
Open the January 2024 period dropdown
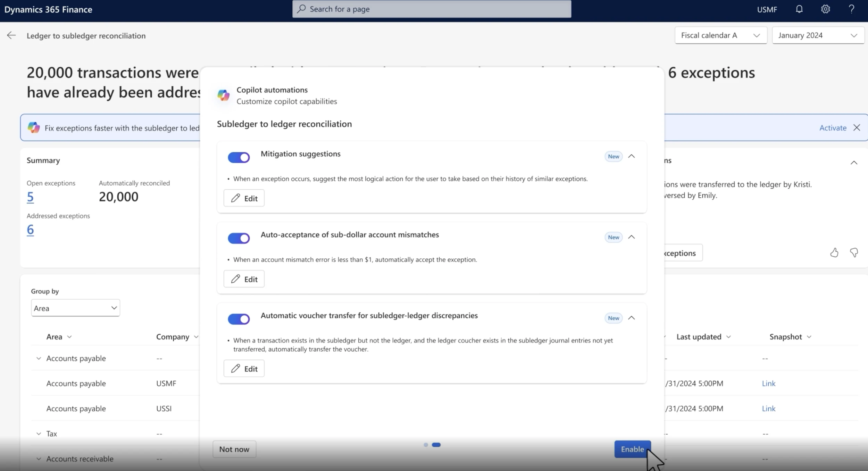point(818,35)
